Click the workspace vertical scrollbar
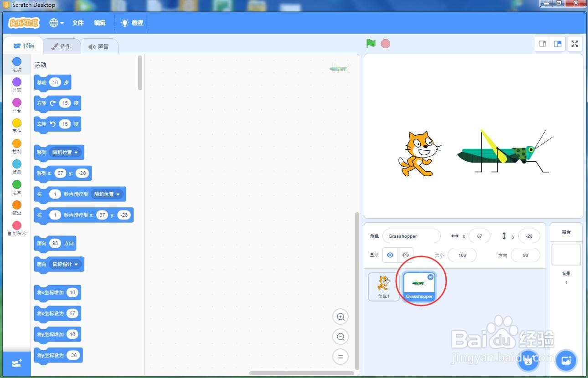The image size is (588, 378). pos(357,291)
